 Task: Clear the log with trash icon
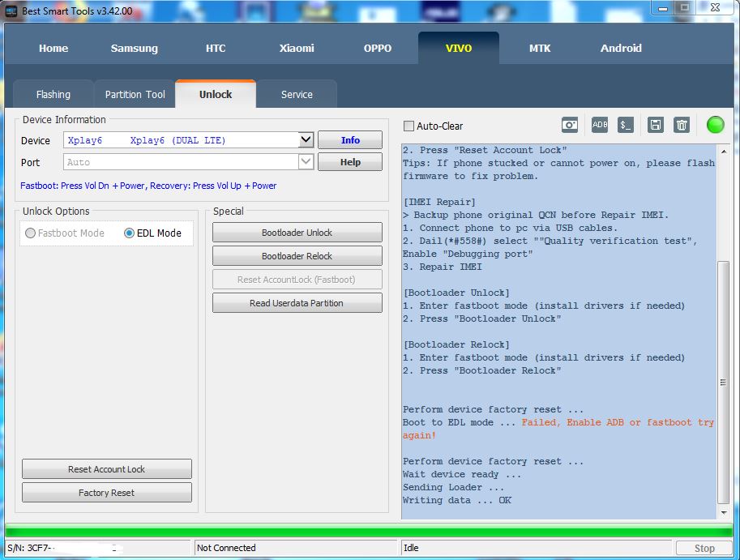[x=682, y=125]
